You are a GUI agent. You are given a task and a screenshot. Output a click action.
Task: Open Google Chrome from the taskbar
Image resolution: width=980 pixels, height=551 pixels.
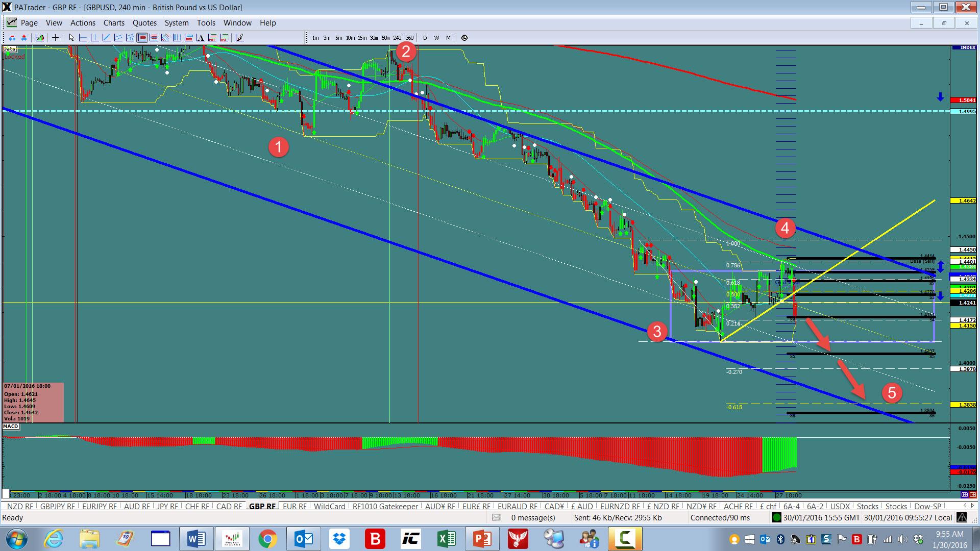click(267, 539)
